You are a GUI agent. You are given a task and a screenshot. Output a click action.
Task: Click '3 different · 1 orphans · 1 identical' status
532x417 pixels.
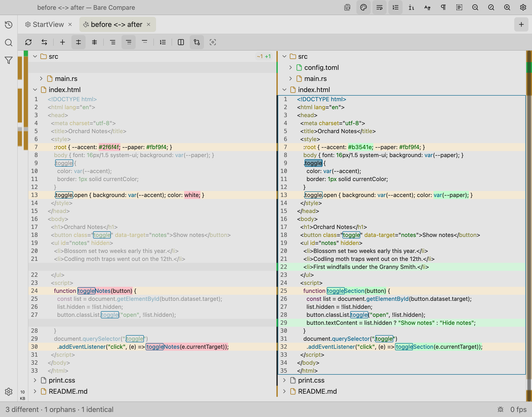click(x=60, y=409)
